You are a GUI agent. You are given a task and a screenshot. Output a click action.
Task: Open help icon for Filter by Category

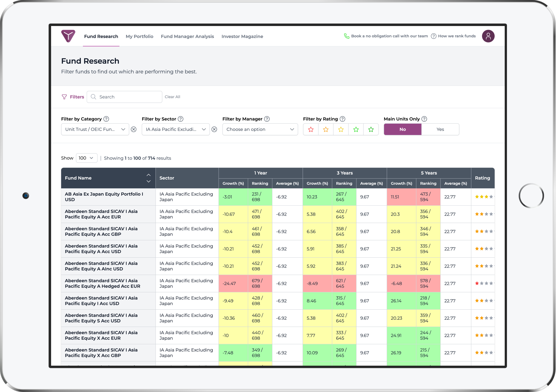click(106, 119)
